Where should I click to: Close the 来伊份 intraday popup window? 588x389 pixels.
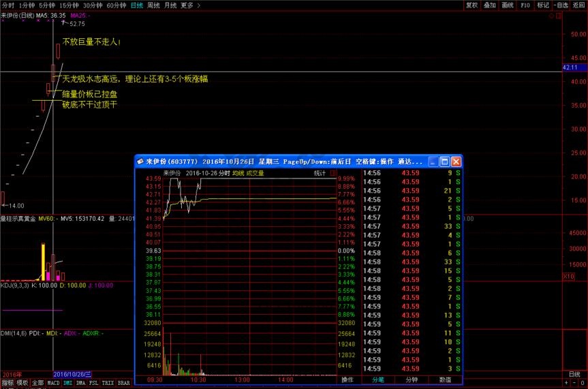tap(456, 161)
